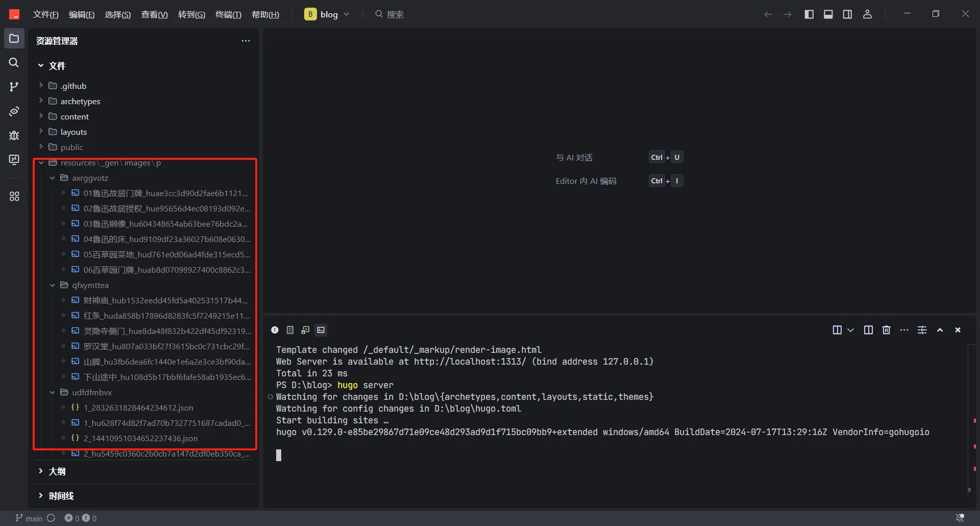Split the terminal pane
The height and width of the screenshot is (526, 980).
coord(868,330)
